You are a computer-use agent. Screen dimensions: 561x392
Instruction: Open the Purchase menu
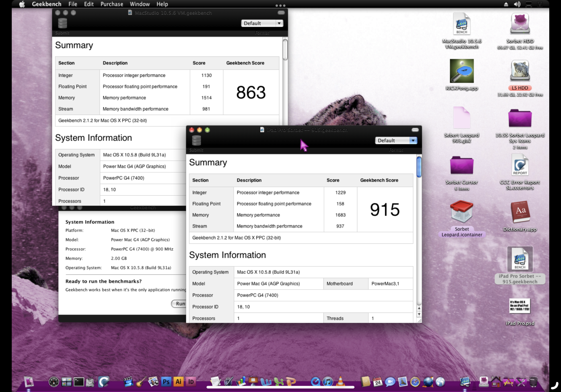(112, 4)
